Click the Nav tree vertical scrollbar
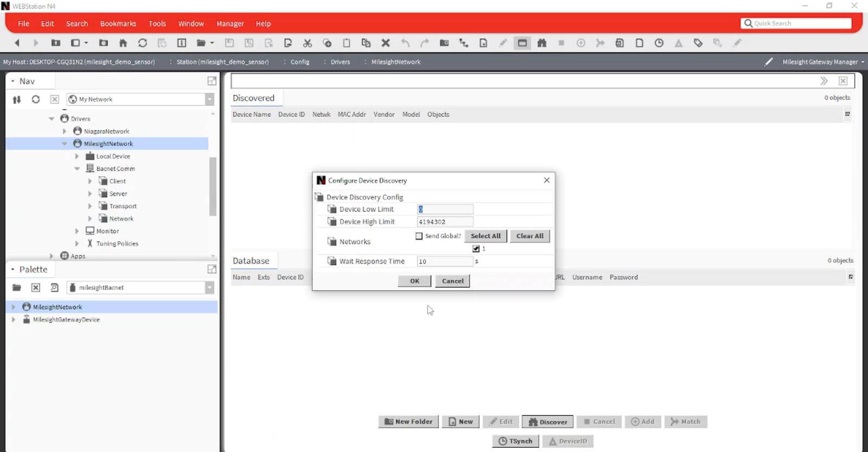 click(x=213, y=186)
